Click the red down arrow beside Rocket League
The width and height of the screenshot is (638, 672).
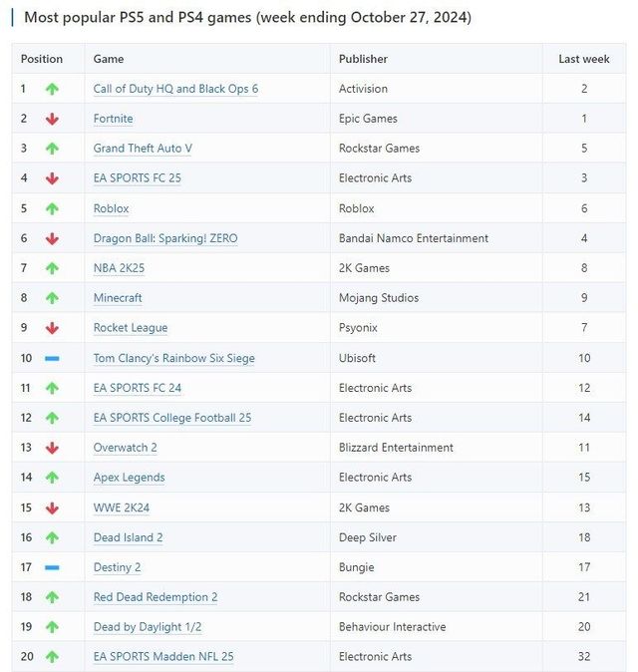[x=52, y=328]
